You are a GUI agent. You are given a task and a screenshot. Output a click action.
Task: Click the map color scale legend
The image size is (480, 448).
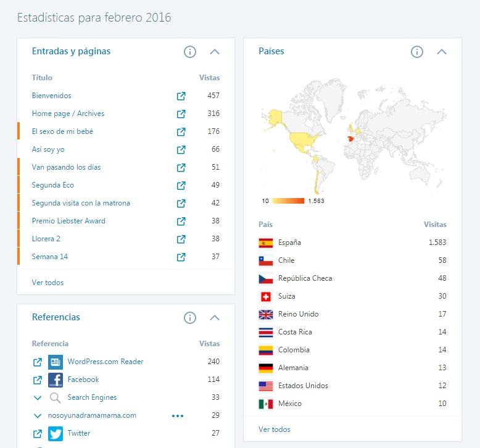tap(288, 201)
